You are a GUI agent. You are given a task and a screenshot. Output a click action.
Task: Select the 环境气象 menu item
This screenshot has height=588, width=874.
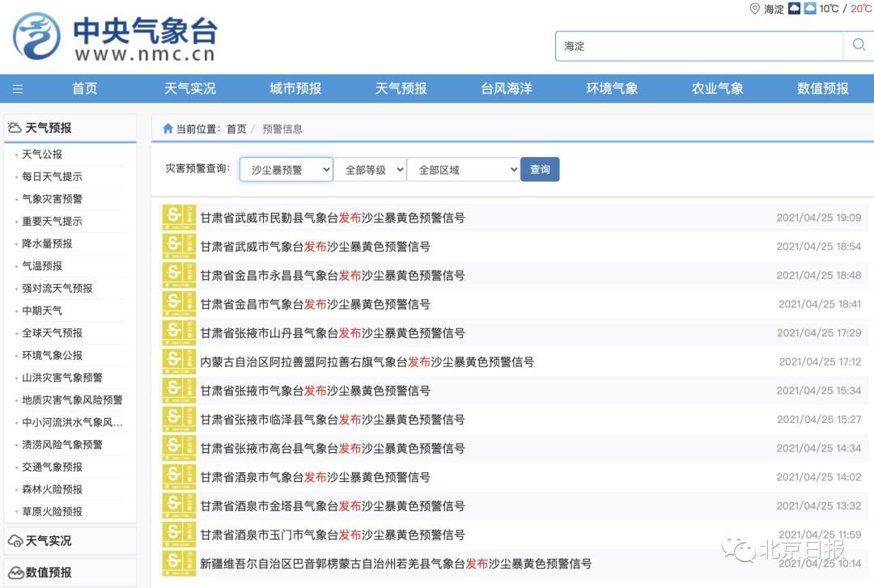612,89
